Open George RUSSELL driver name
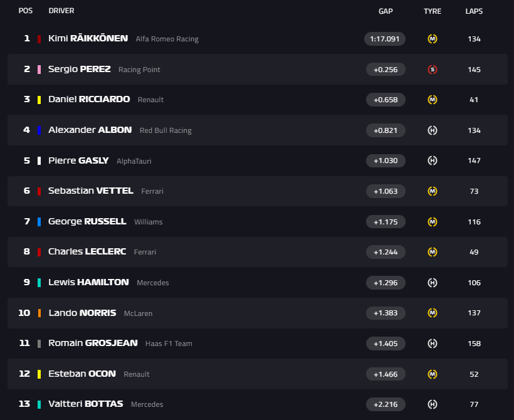The width and height of the screenshot is (514, 420). point(87,221)
